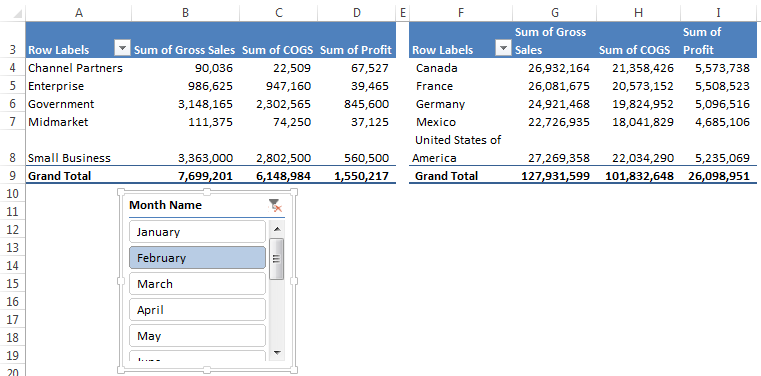The height and width of the screenshot is (376, 761).
Task: Toggle the February slicer item
Action: (198, 258)
